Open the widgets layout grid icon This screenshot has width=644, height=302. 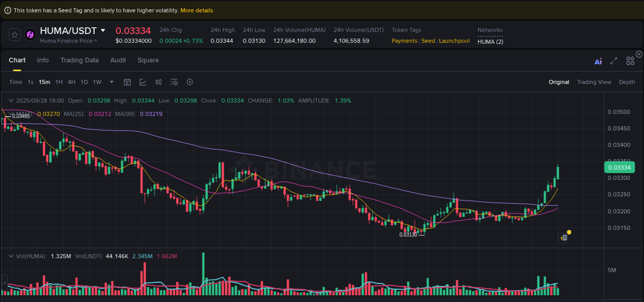click(630, 60)
